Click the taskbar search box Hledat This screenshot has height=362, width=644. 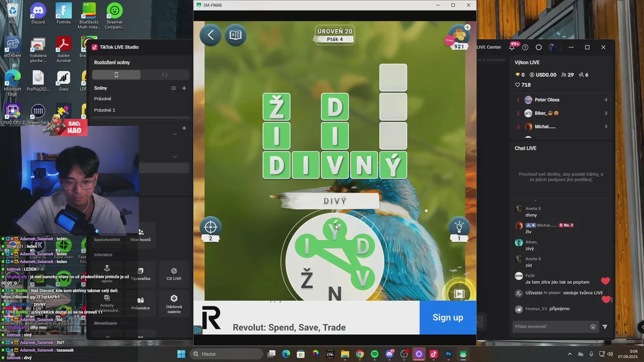[226, 354]
